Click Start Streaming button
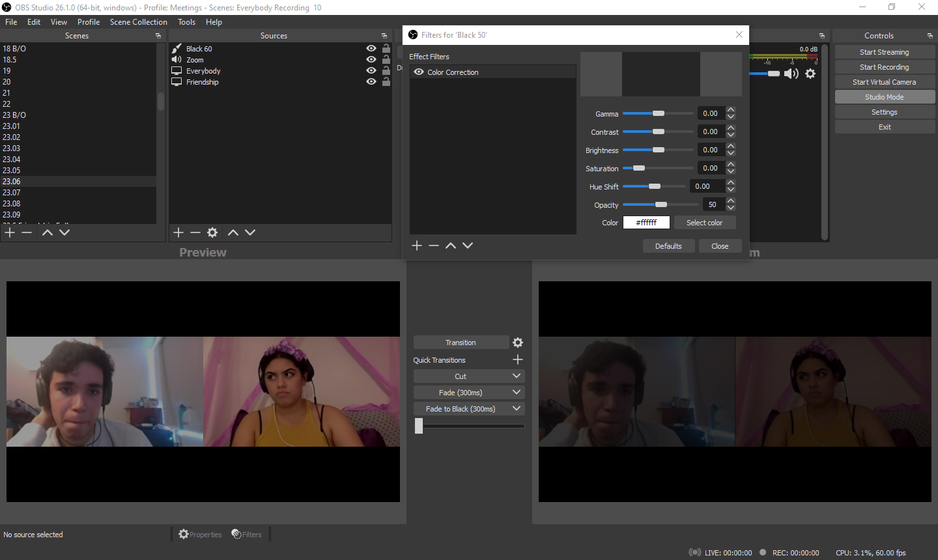Screen dimensions: 938x560 click(885, 52)
